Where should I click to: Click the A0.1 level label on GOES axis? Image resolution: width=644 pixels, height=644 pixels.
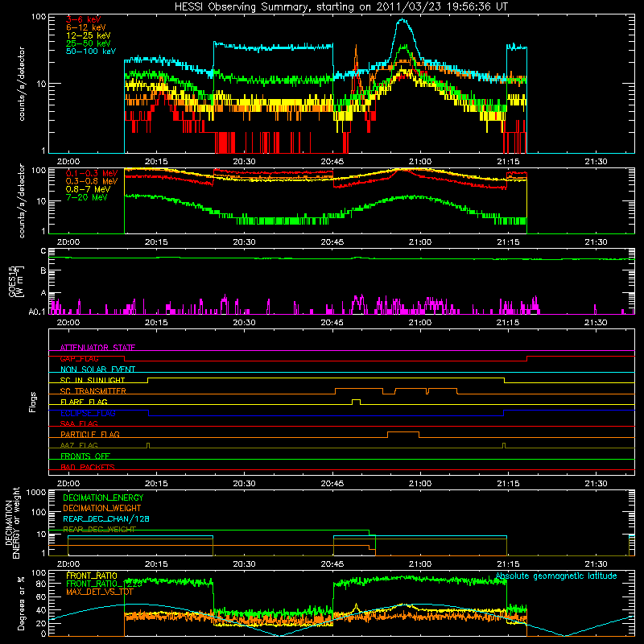coord(36,312)
